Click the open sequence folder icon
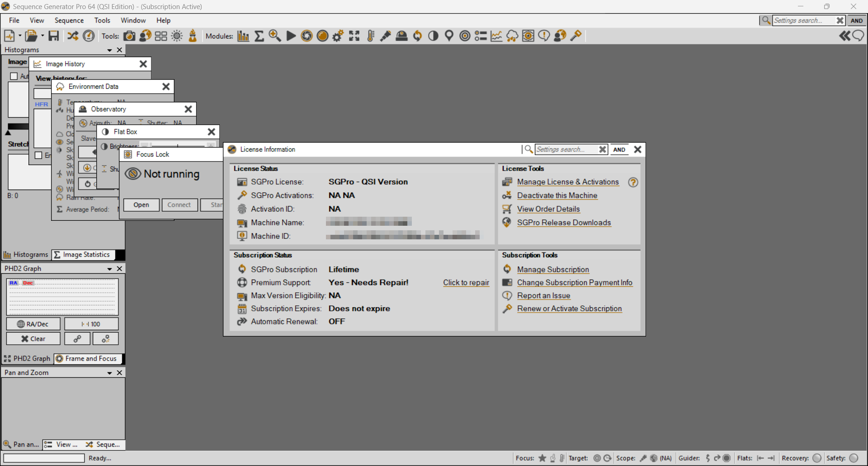The image size is (868, 466). pos(31,36)
